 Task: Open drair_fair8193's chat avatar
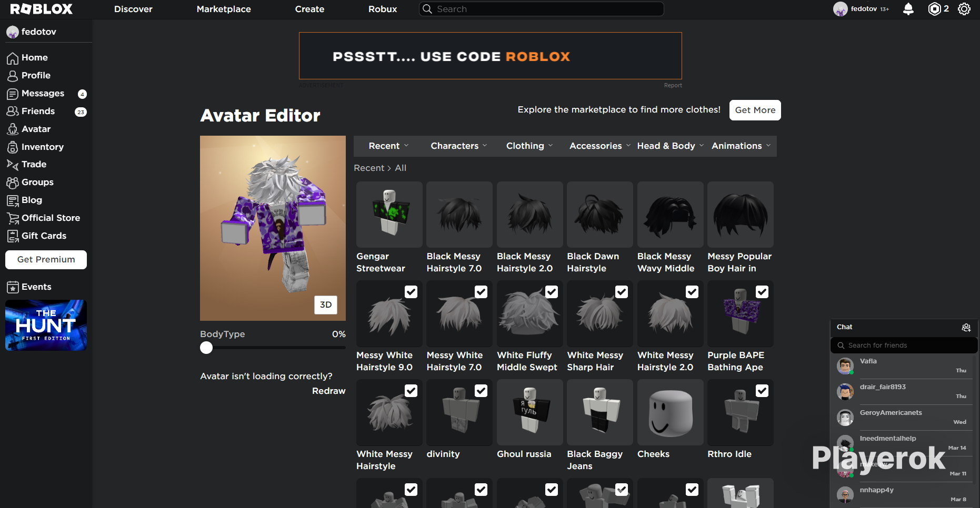pos(845,392)
